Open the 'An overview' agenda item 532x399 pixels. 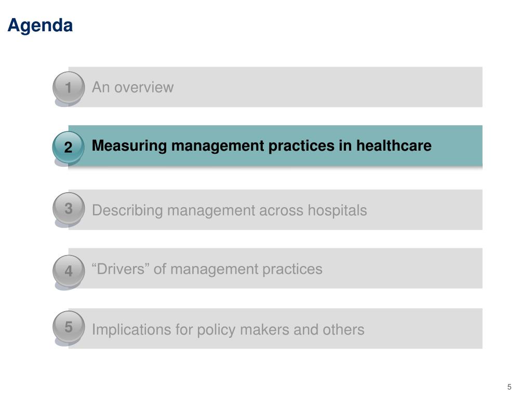pyautogui.click(x=132, y=87)
